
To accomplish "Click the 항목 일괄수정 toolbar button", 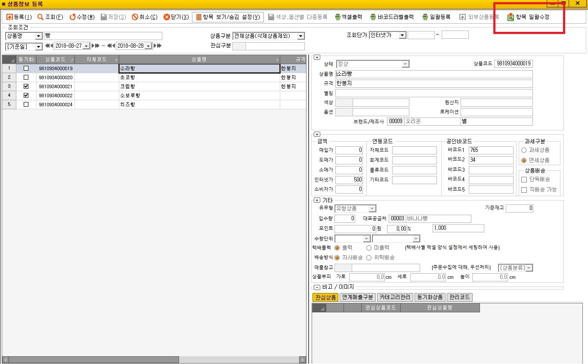I will [x=528, y=17].
